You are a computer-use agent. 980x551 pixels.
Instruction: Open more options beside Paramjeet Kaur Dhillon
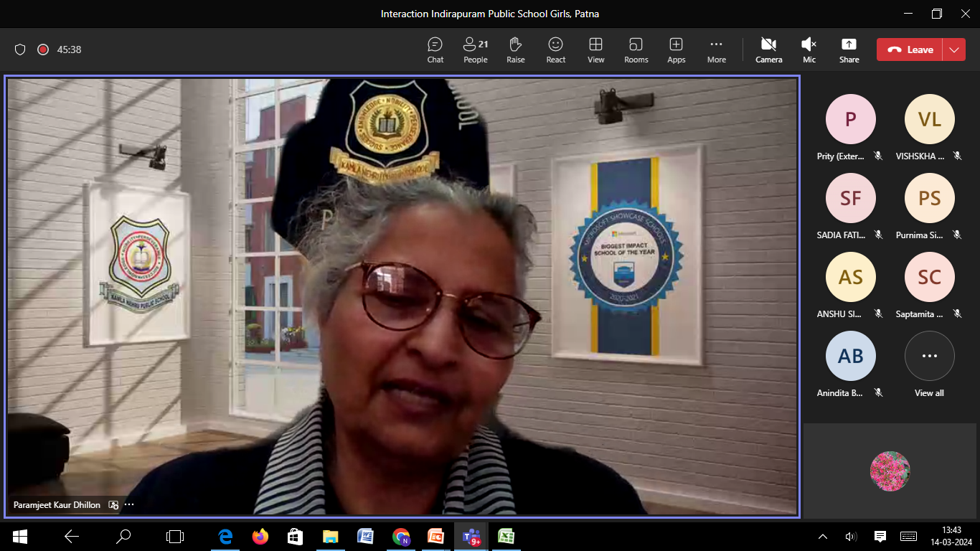tap(129, 504)
